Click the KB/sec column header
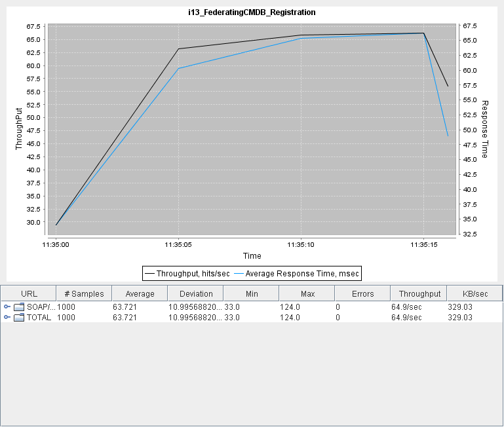 click(475, 293)
